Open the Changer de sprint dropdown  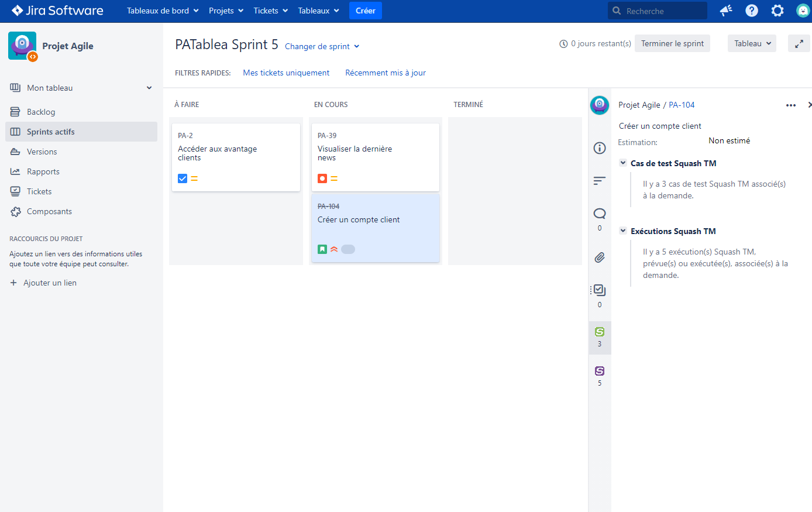pyautogui.click(x=322, y=46)
